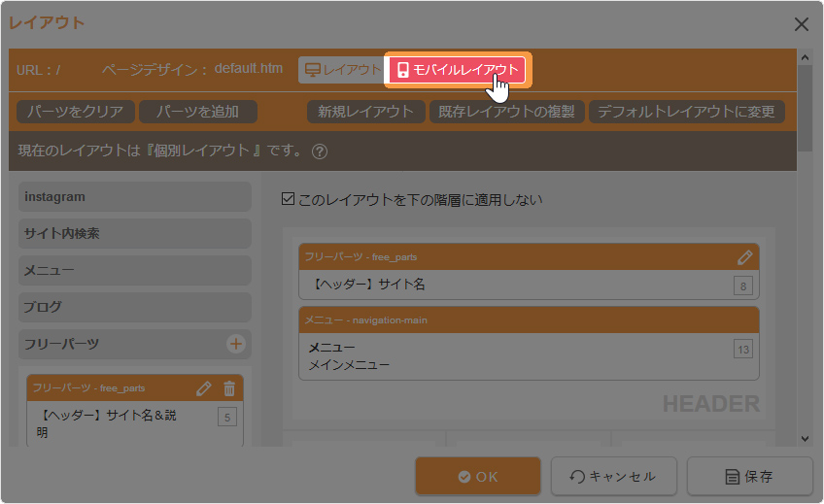824x504 pixels.
Task: Expand the instagram parts category
Action: pos(134,197)
